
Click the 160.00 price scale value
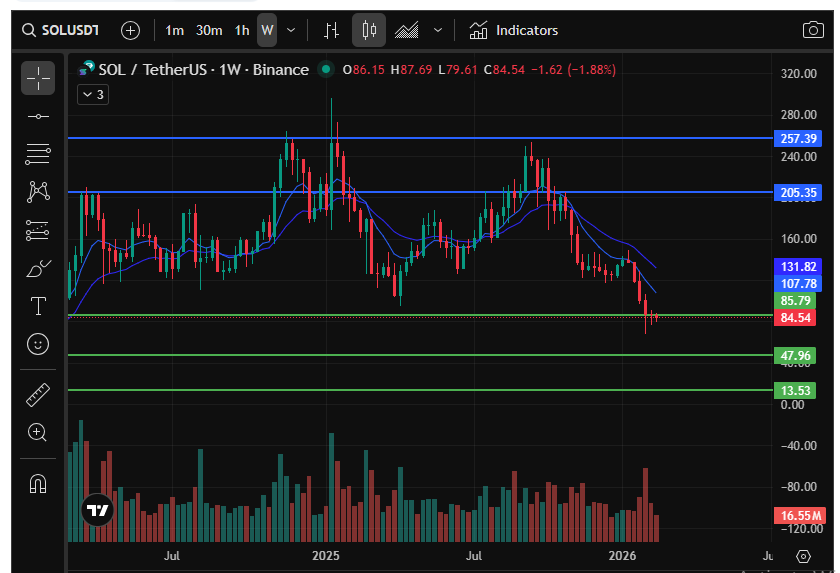pos(798,239)
